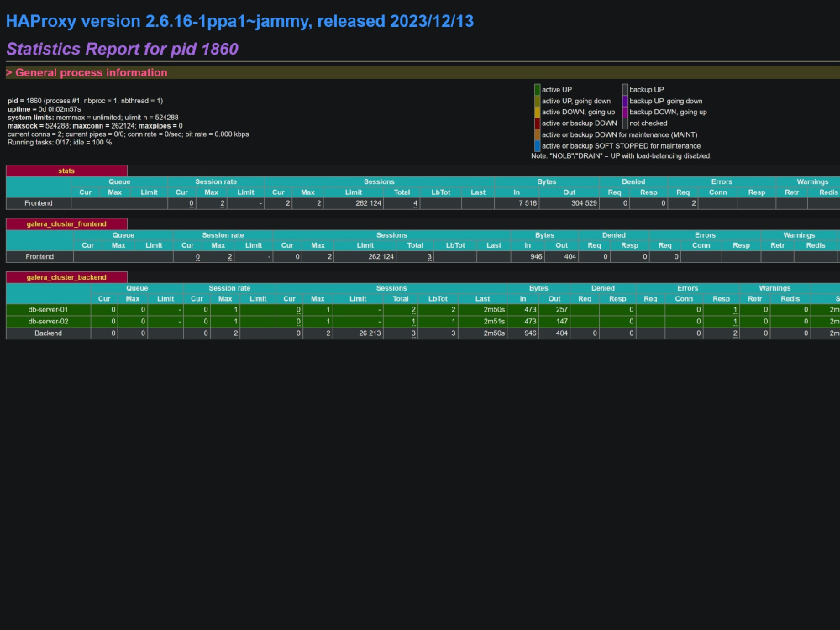Viewport: 840px width, 630px height.
Task: Click the blue 'SOFT STOPPED' legend square
Action: (x=537, y=145)
